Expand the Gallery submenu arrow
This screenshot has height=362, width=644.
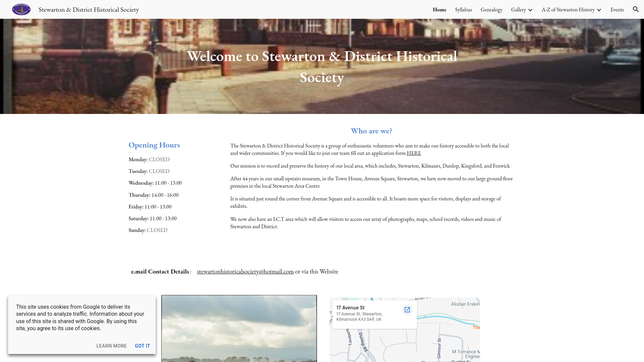[530, 10]
